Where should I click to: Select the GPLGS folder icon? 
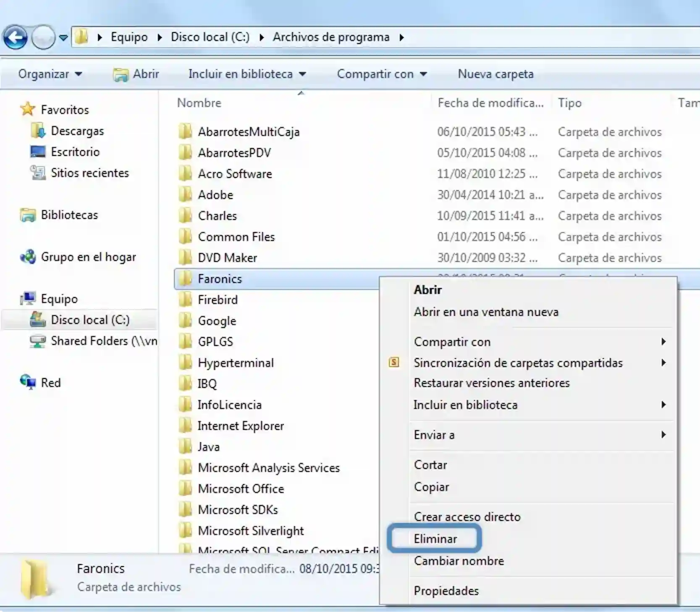click(185, 341)
